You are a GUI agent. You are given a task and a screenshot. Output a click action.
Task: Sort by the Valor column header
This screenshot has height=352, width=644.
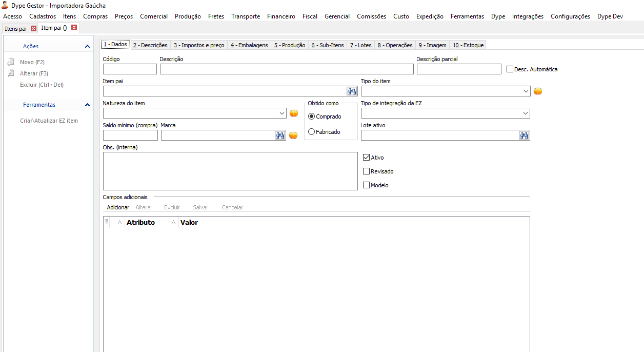pyautogui.click(x=189, y=222)
